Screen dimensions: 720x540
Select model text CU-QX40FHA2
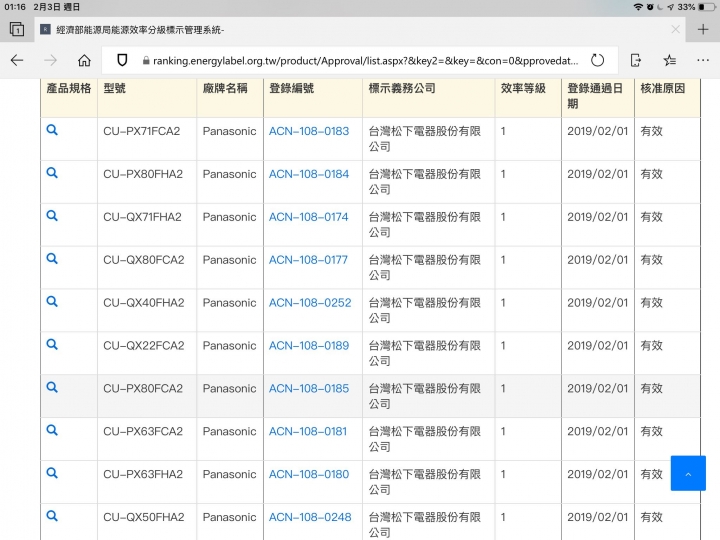point(144,303)
